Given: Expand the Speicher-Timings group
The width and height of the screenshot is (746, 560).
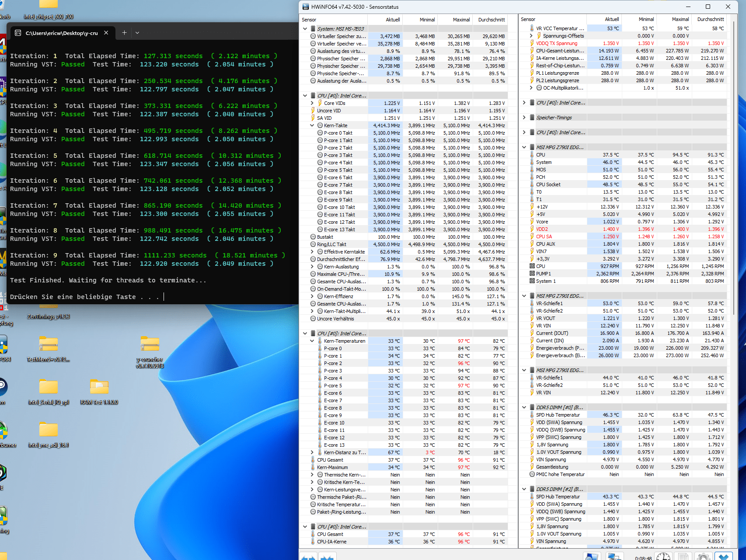Looking at the screenshot, I should tap(524, 118).
